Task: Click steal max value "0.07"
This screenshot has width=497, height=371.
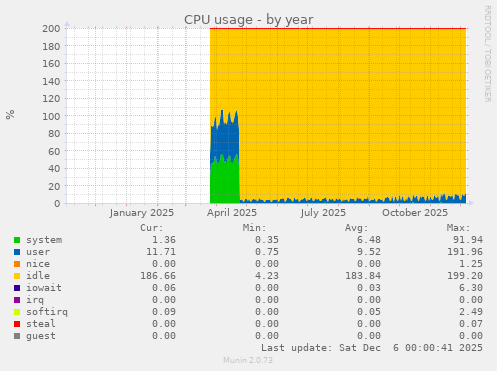Action: tap(471, 324)
